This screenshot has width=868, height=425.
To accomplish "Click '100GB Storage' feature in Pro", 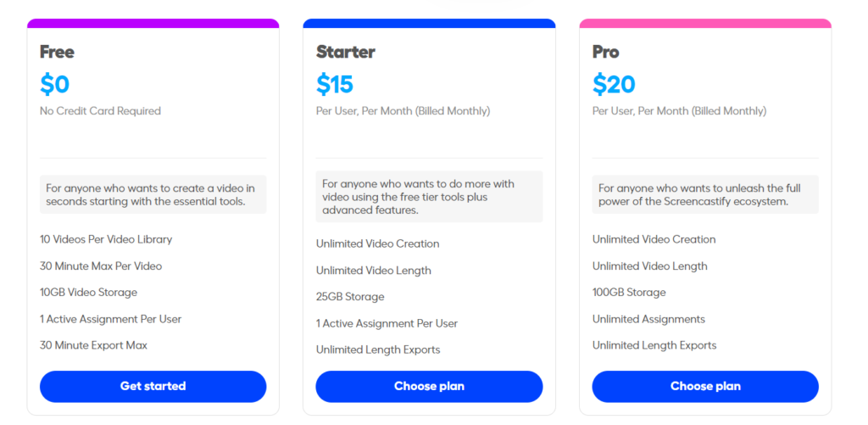I will pos(629,293).
